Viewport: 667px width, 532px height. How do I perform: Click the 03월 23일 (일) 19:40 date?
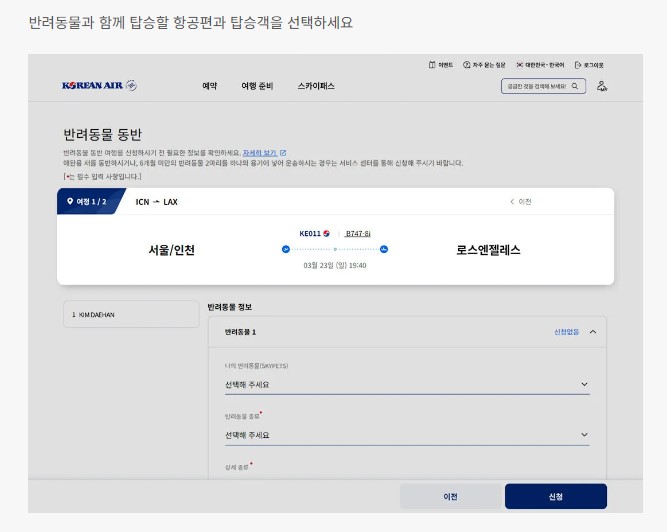(335, 265)
